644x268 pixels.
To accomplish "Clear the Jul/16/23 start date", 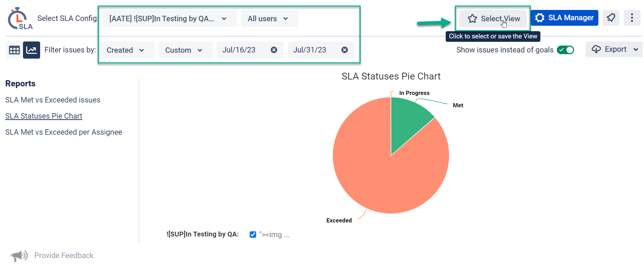I will coord(274,50).
